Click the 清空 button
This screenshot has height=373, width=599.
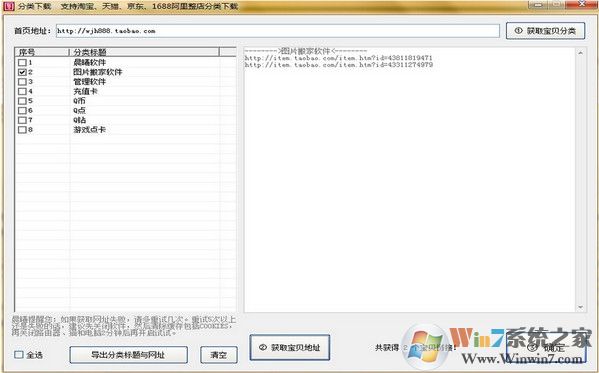point(219,355)
